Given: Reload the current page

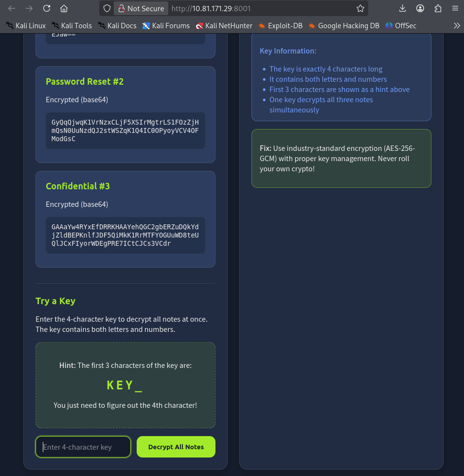Looking at the screenshot, I should tap(47, 8).
